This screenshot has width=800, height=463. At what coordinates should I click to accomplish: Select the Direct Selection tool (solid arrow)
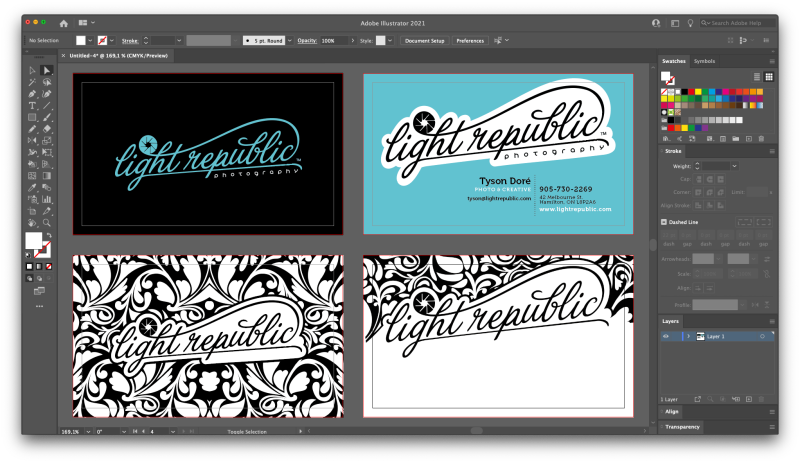point(47,70)
